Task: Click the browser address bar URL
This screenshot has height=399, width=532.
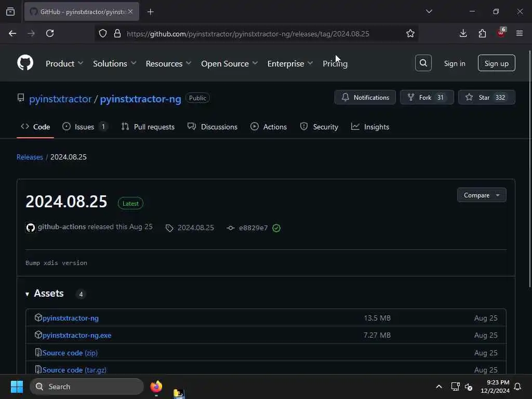Action: [248, 34]
